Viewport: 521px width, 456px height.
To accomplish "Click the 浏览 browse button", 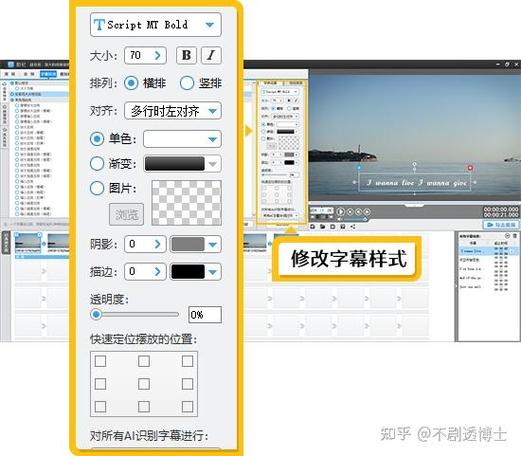I will 126,214.
